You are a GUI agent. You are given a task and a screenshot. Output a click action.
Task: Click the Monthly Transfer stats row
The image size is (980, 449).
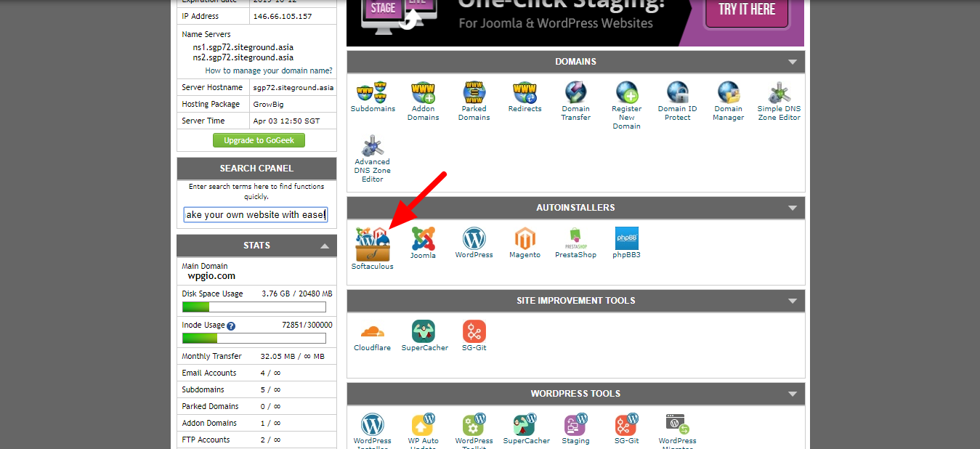(256, 356)
